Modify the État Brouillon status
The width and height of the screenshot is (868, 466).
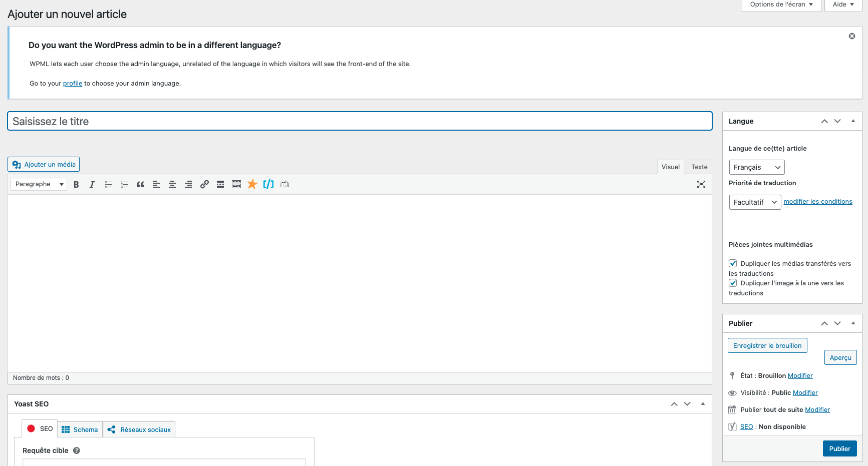[x=800, y=376]
